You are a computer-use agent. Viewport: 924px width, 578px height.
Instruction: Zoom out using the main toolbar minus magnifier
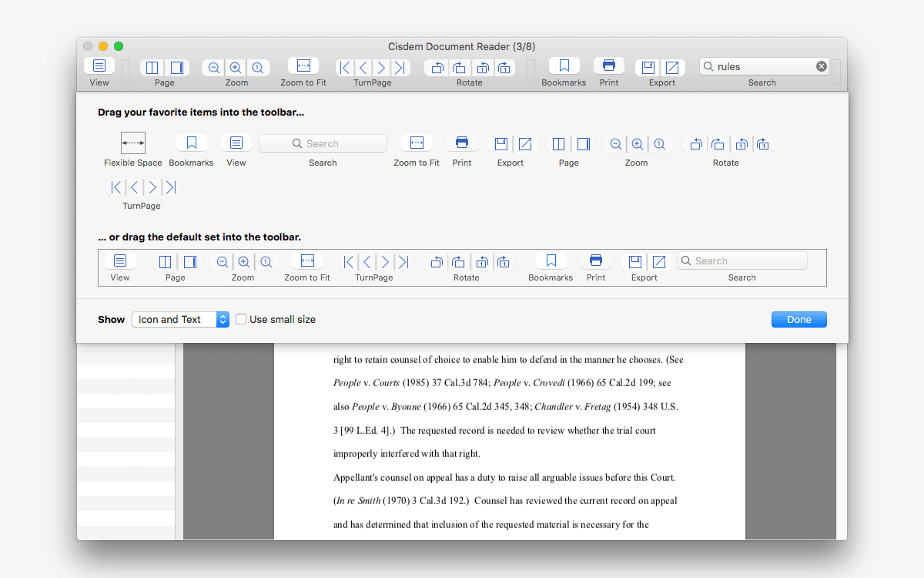[x=214, y=68]
